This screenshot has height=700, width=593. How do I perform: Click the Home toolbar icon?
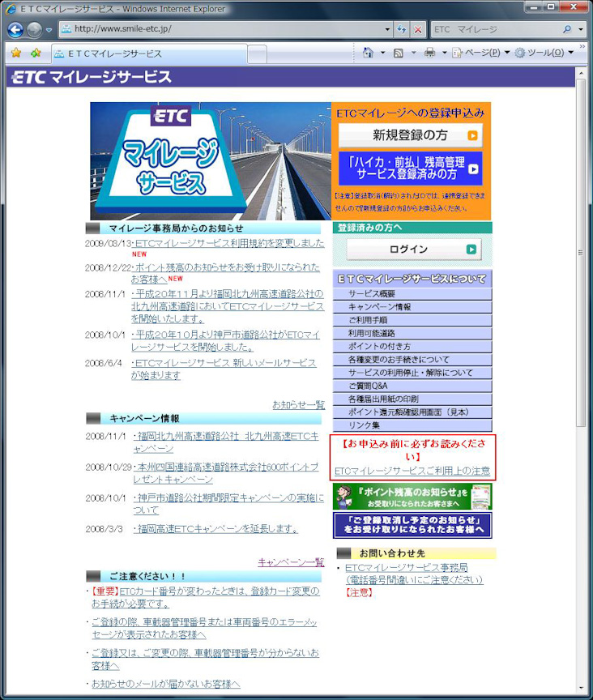pos(368,53)
